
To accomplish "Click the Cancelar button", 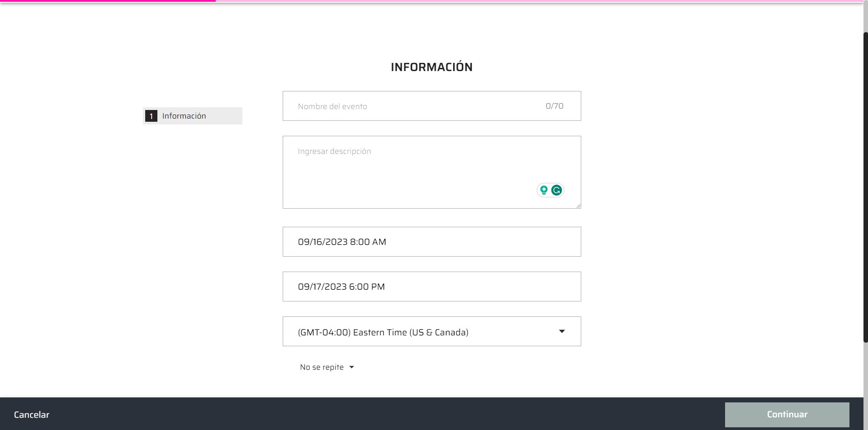I will (32, 415).
